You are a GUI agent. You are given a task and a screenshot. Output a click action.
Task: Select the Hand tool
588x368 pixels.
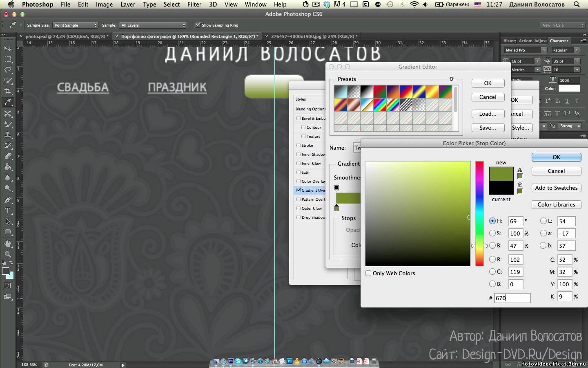click(8, 244)
